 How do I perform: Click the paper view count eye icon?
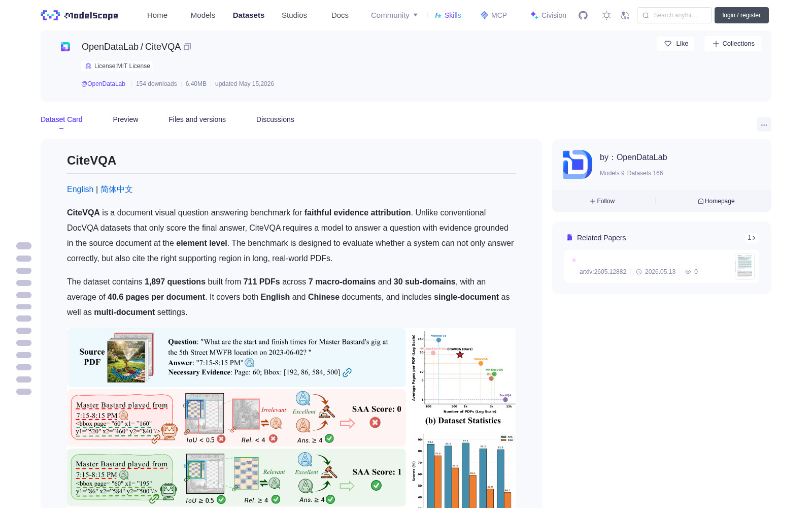point(688,272)
